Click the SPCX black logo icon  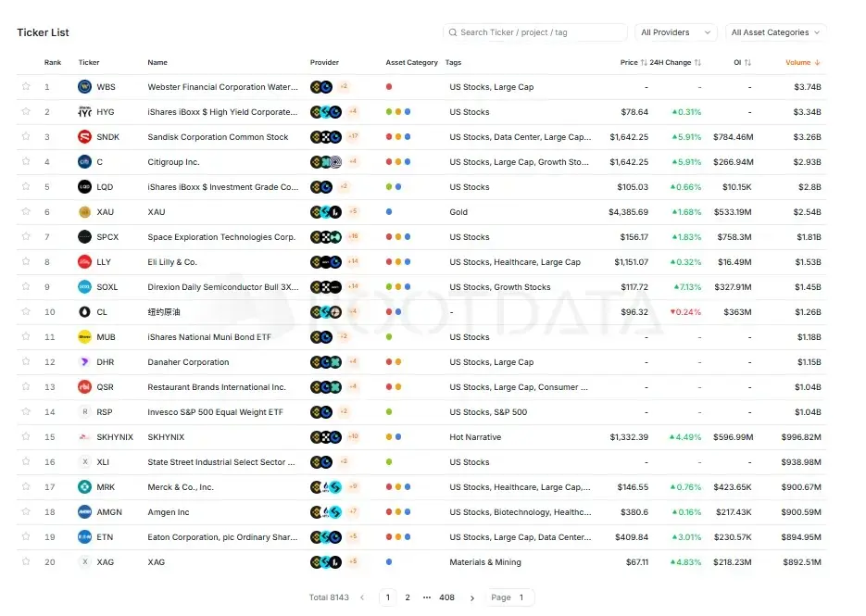tap(84, 237)
